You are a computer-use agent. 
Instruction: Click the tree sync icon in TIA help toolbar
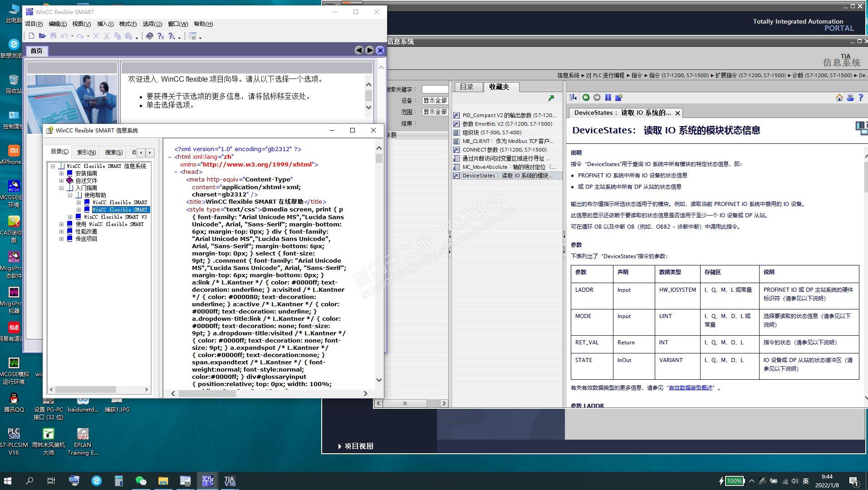pos(574,98)
